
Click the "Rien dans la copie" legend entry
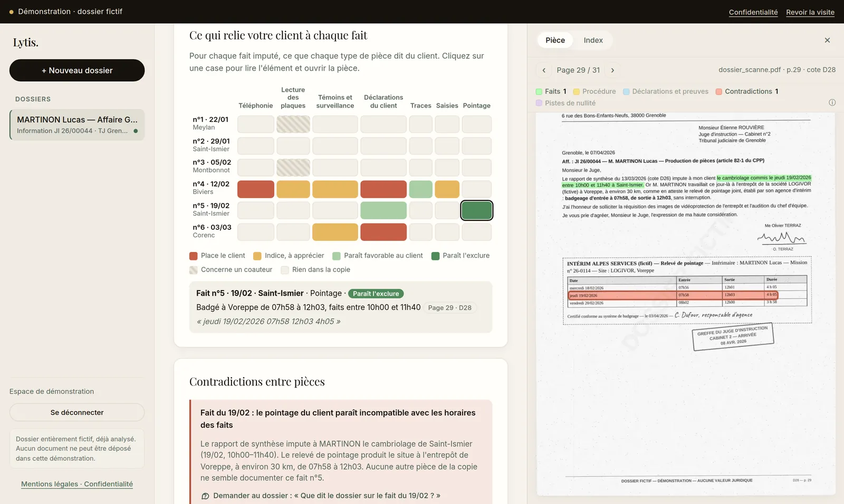click(315, 270)
